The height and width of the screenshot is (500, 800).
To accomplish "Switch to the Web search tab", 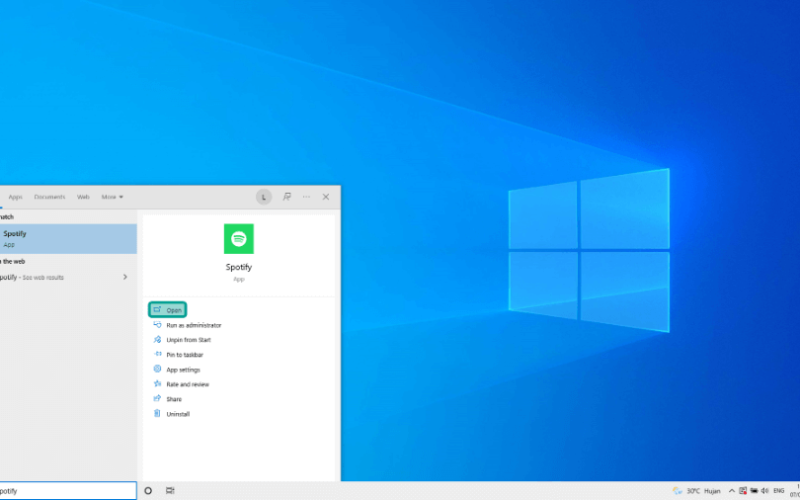I will click(x=83, y=197).
